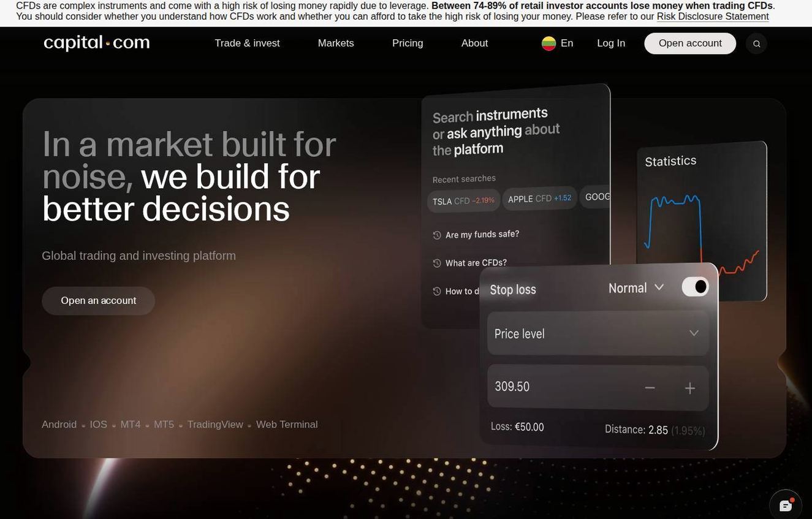
Task: Click the Recent searches label
Action: coord(464,179)
